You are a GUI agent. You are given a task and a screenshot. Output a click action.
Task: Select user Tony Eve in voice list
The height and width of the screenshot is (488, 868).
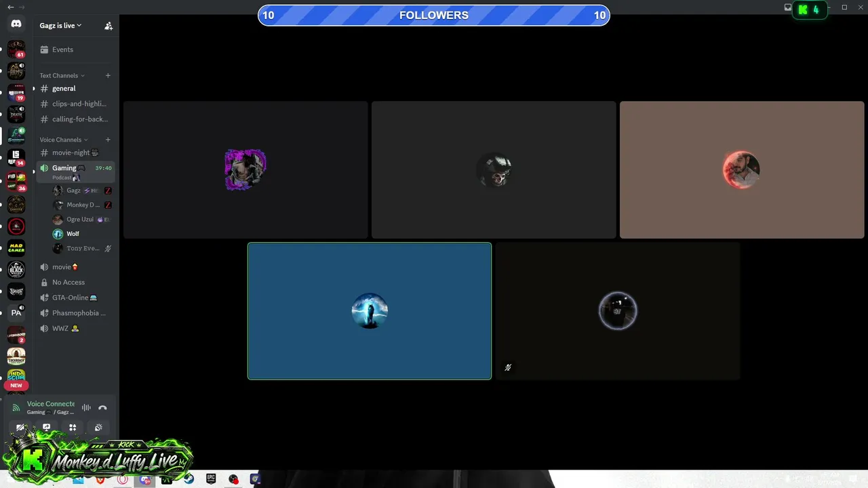(x=82, y=249)
